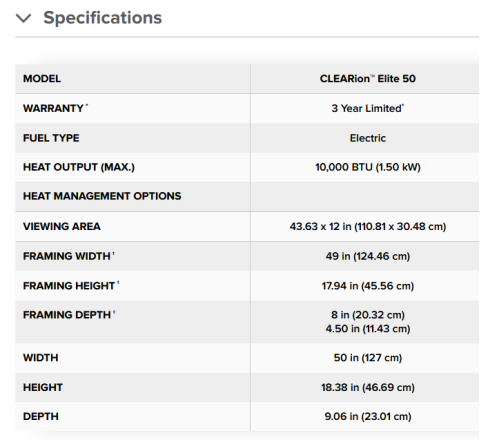The width and height of the screenshot is (480, 440).
Task: Click the 4.50 in framing depth value
Action: 368,329
